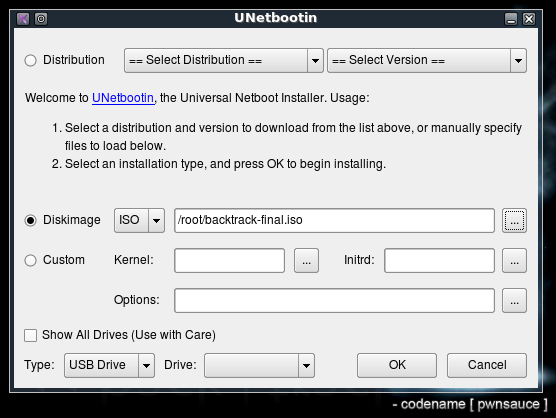Select the Diskimage radio button
This screenshot has height=418, width=556.
point(30,221)
